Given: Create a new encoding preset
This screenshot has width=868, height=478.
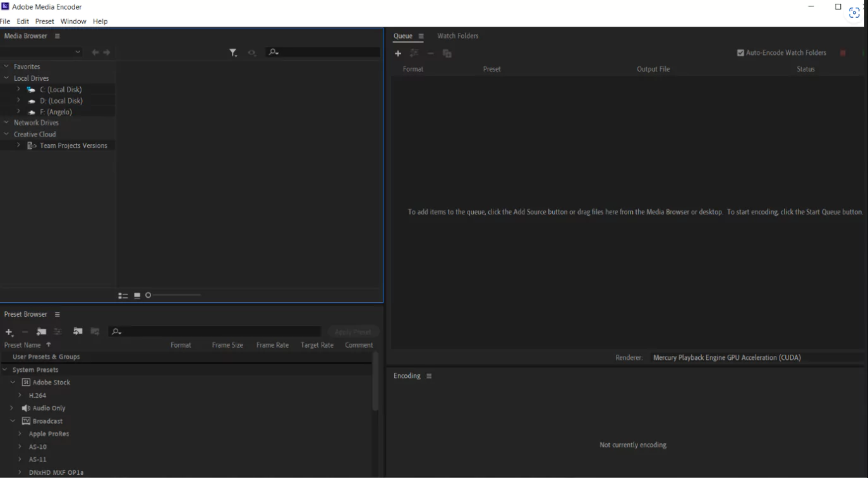Looking at the screenshot, I should pos(8,331).
